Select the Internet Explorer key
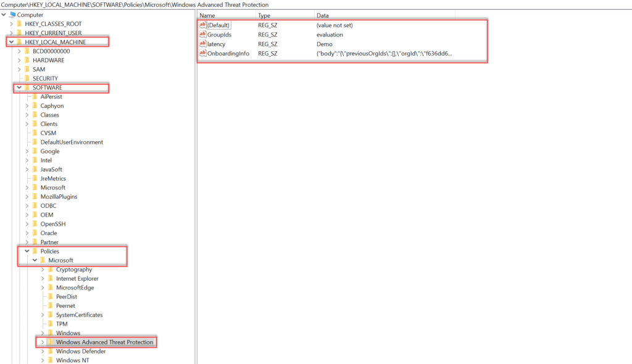Image resolution: width=632 pixels, height=364 pixels. pyautogui.click(x=77, y=278)
